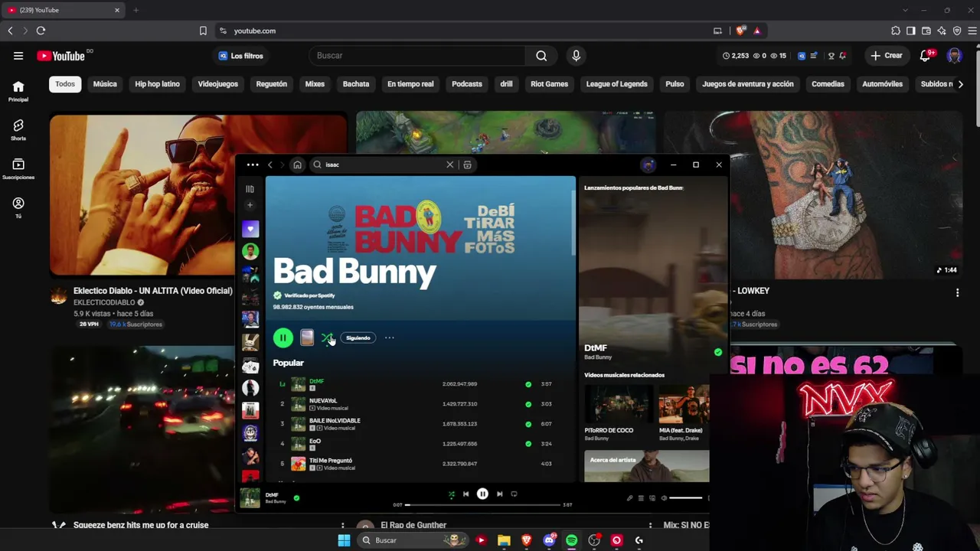The height and width of the screenshot is (551, 980).
Task: Select the Videojuegos filter chip
Action: point(218,84)
